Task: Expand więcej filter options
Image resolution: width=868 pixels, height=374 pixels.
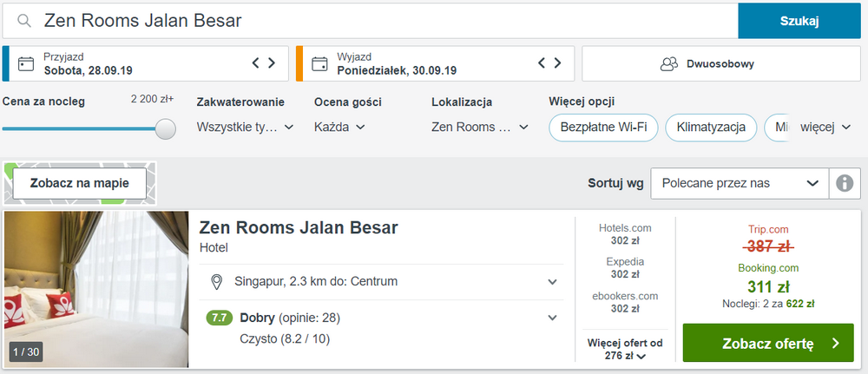Action: tap(825, 128)
